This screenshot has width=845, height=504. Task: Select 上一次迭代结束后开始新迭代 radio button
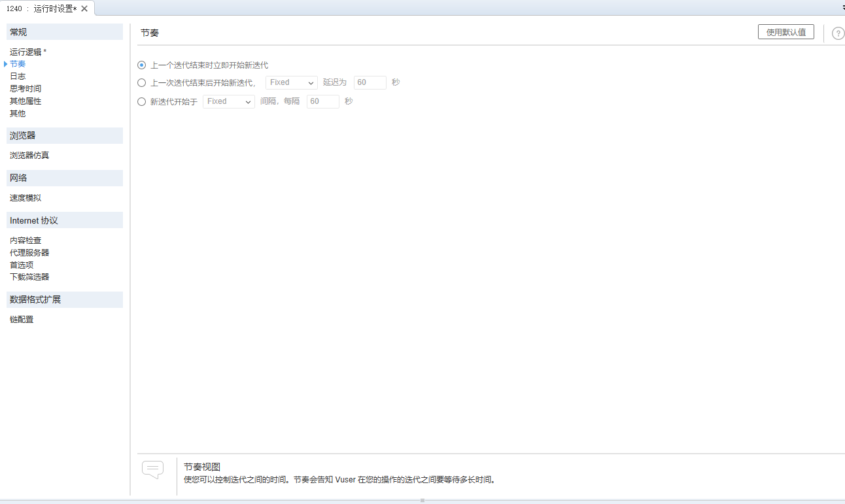click(141, 82)
